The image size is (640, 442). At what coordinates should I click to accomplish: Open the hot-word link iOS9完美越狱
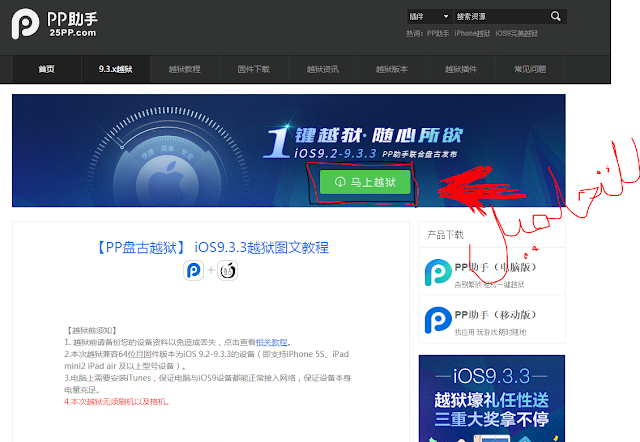(516, 33)
